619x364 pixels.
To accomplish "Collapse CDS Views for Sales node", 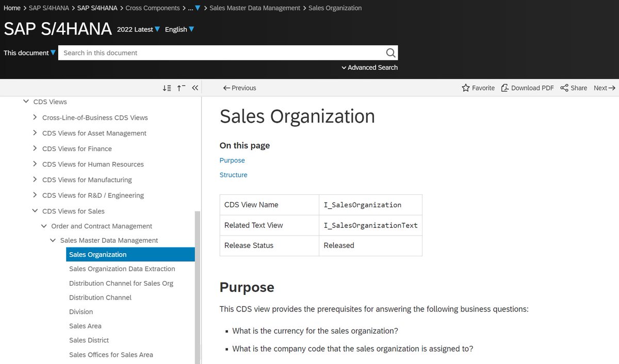I will pos(35,211).
